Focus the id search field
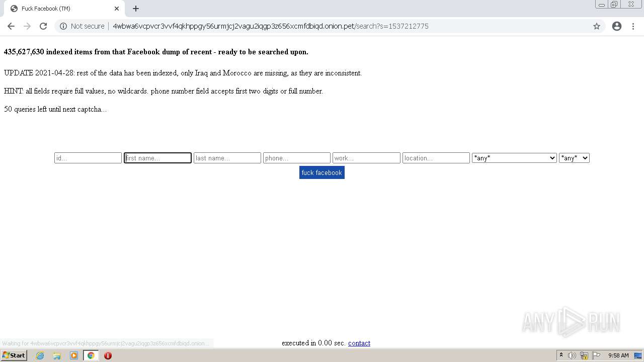Image resolution: width=644 pixels, height=362 pixels. [88, 158]
